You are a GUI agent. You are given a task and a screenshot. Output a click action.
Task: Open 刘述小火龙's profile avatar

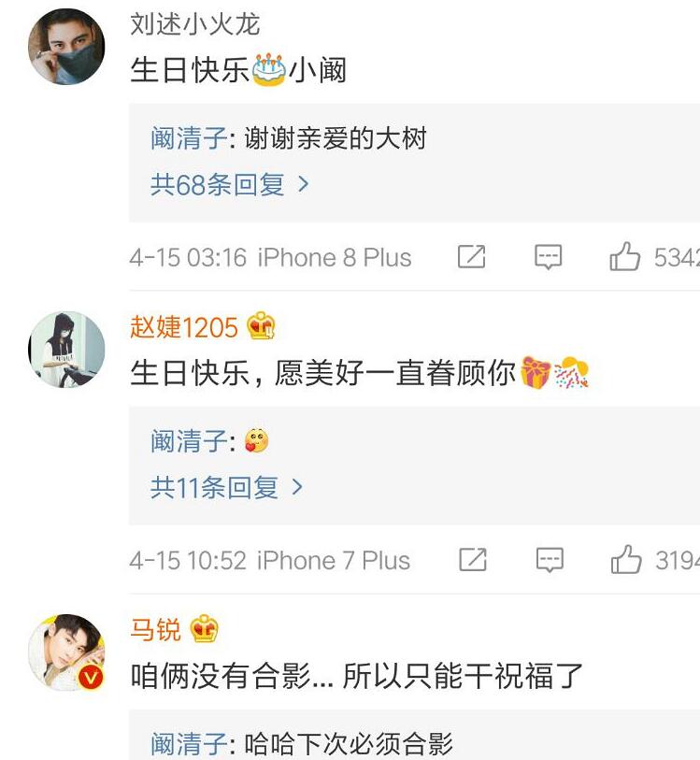66,47
